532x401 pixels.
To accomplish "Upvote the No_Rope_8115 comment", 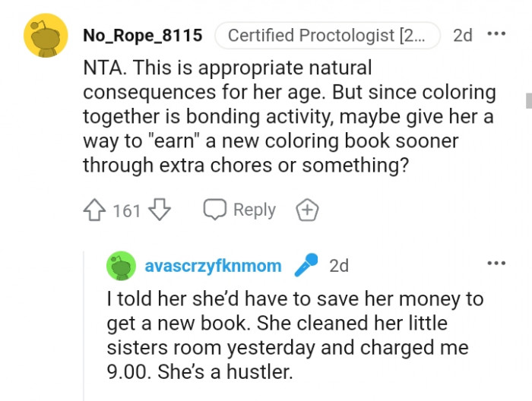I will tap(95, 210).
